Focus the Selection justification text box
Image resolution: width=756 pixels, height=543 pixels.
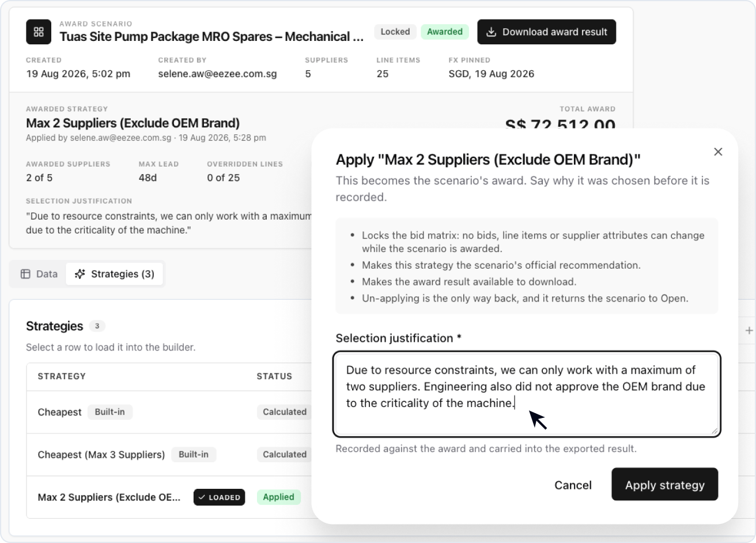[527, 394]
